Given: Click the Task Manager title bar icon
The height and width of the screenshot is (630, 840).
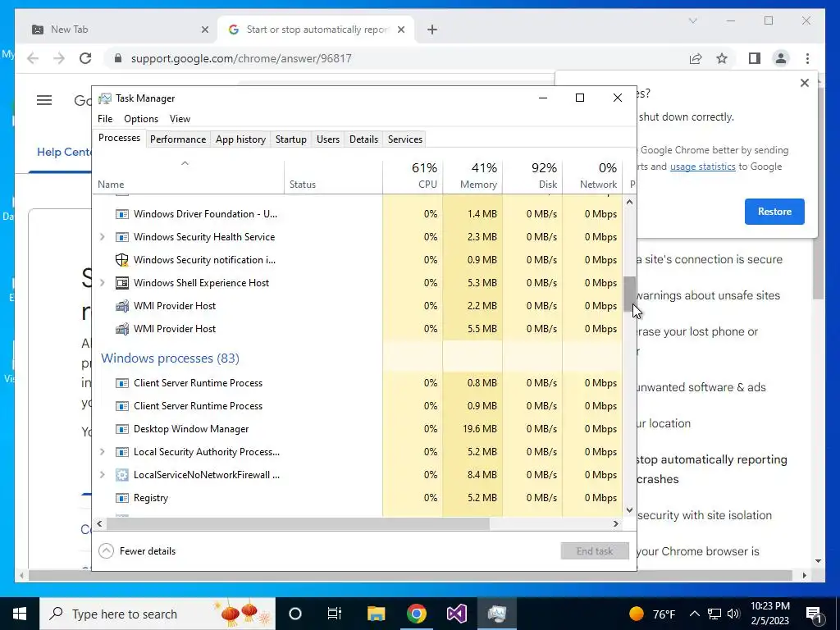Looking at the screenshot, I should pos(105,98).
